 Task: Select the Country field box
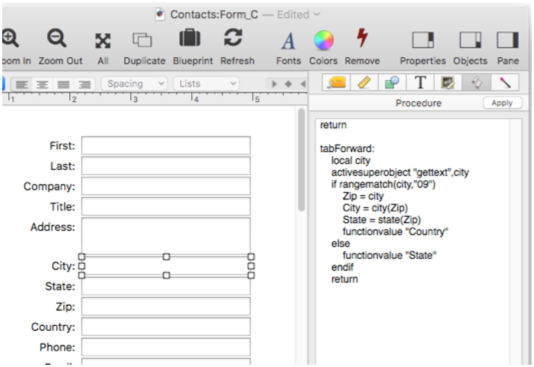(166, 327)
